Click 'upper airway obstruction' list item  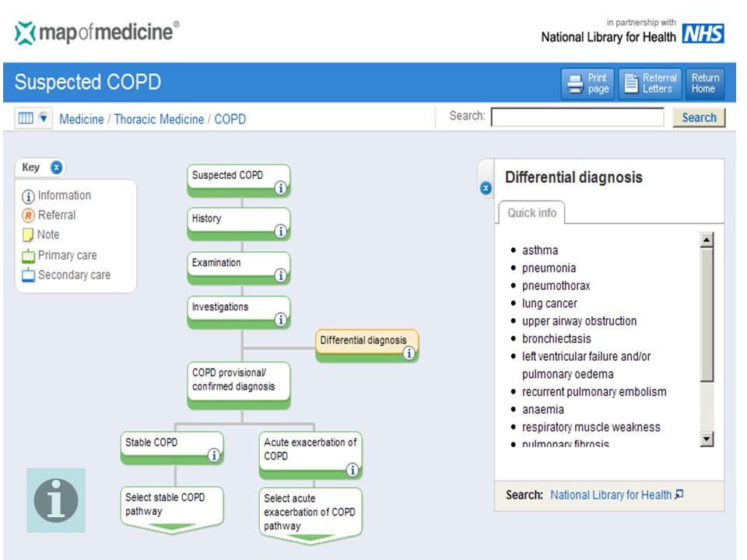pos(579,321)
